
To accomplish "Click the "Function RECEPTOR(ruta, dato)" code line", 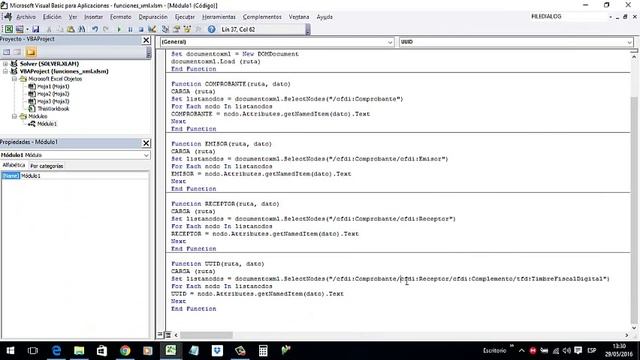I will click(225, 204).
